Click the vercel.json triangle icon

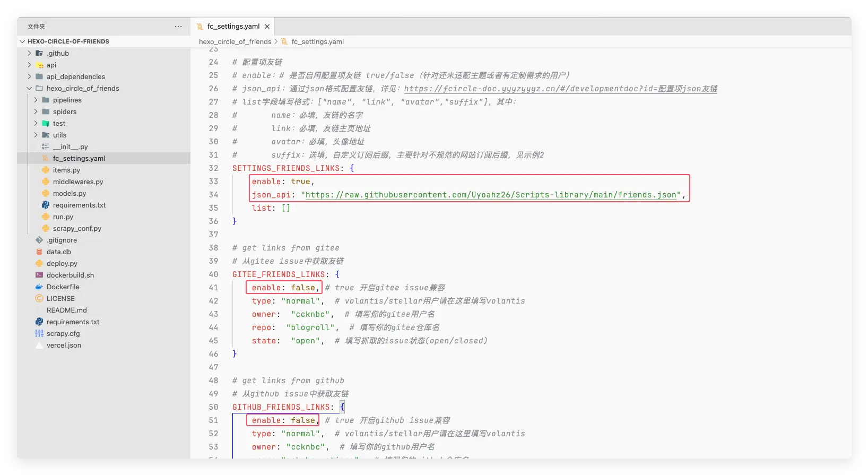click(x=39, y=345)
